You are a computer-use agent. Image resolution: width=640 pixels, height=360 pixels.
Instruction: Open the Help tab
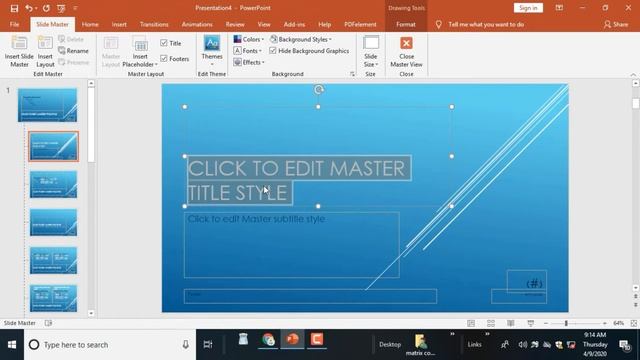click(x=324, y=24)
